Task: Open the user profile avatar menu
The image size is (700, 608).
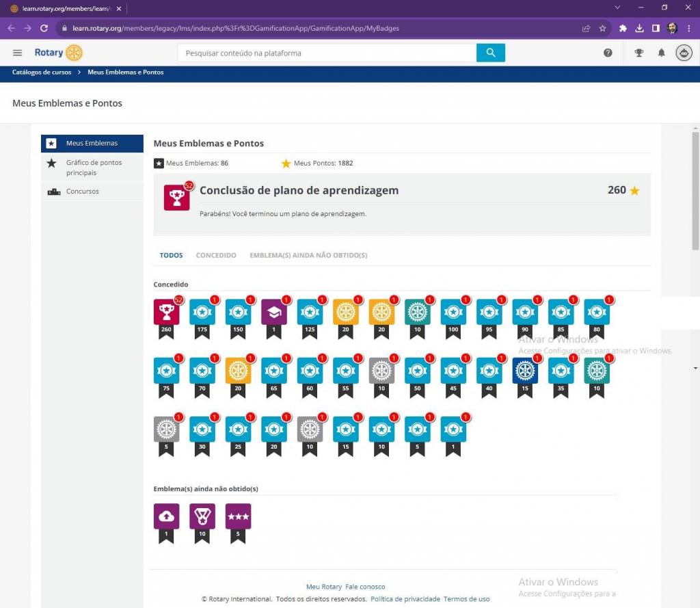Action: click(x=684, y=53)
